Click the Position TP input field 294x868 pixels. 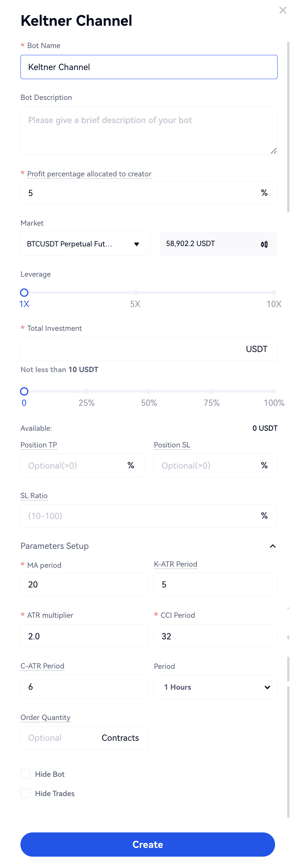(x=76, y=466)
